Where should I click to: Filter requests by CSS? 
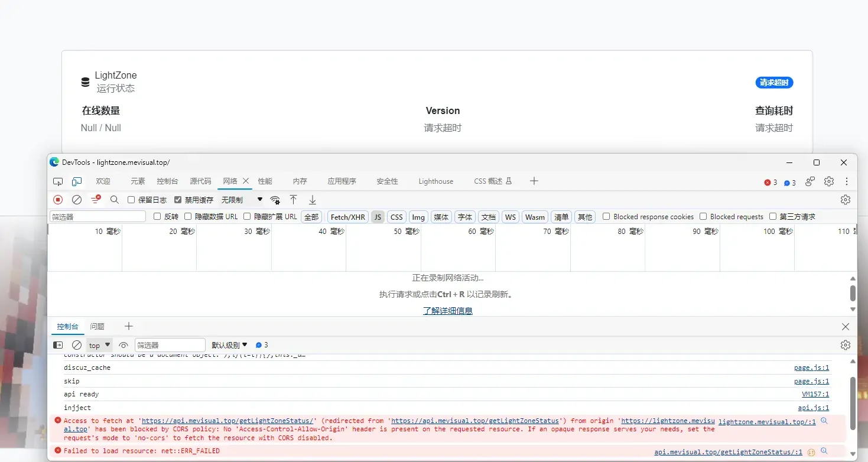tap(396, 217)
